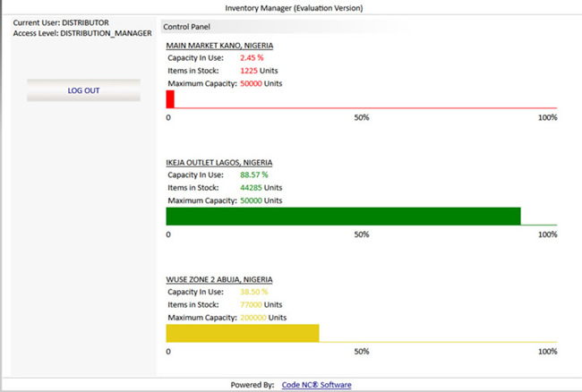This screenshot has height=392, width=582.
Task: Click the Current User: DISTRIBUTOR label
Action: (61, 21)
